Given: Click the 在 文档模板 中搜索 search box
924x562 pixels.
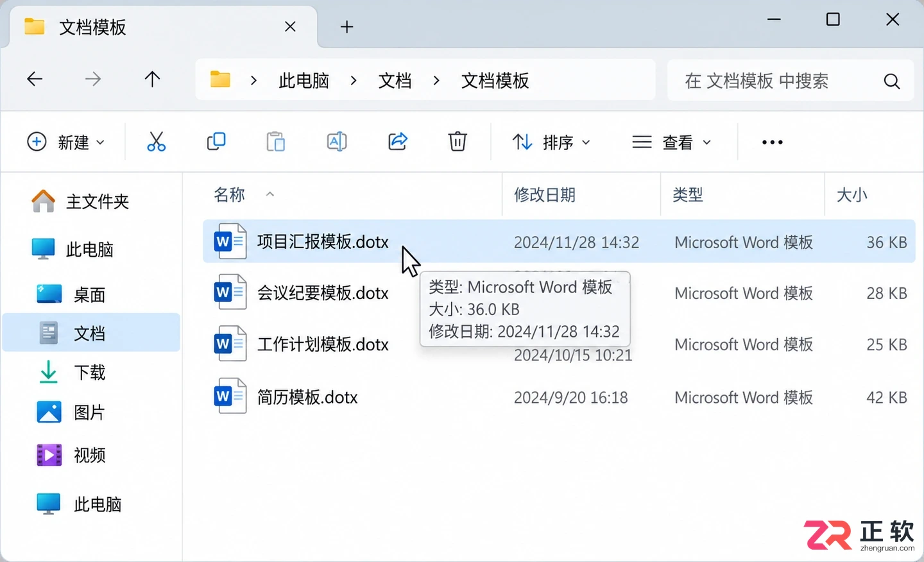Looking at the screenshot, I should pyautogui.click(x=790, y=80).
